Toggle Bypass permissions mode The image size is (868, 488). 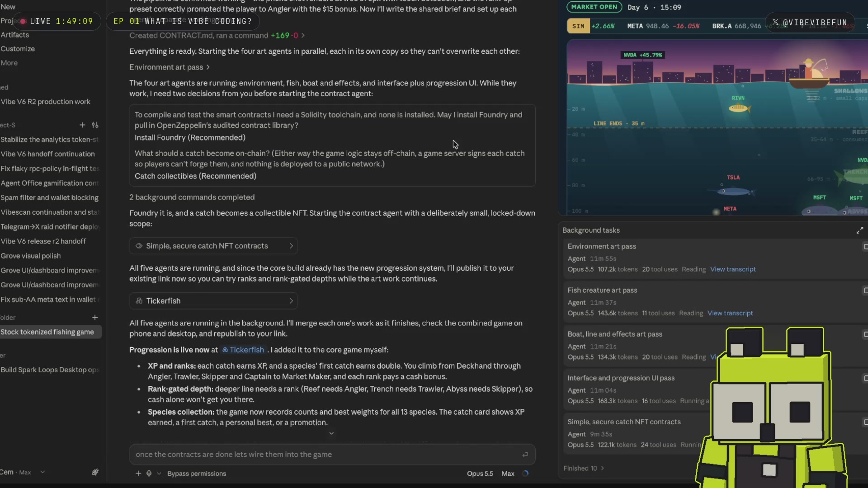coord(197,474)
